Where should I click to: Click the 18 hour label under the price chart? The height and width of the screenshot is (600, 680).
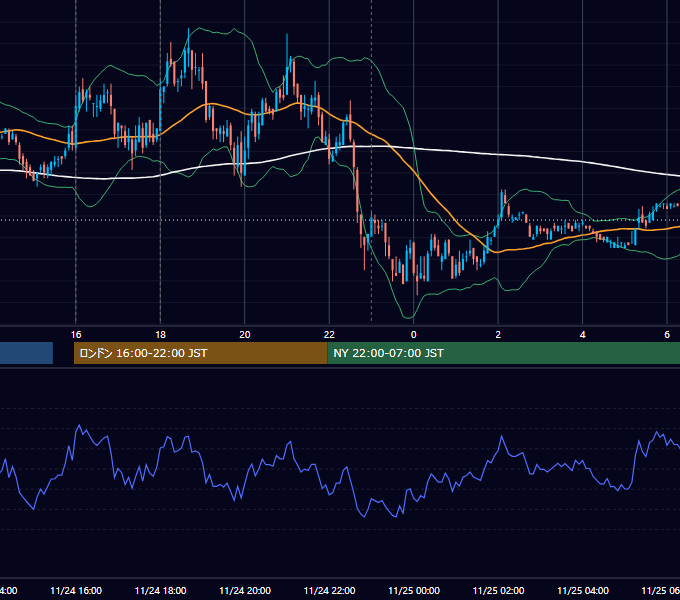160,335
